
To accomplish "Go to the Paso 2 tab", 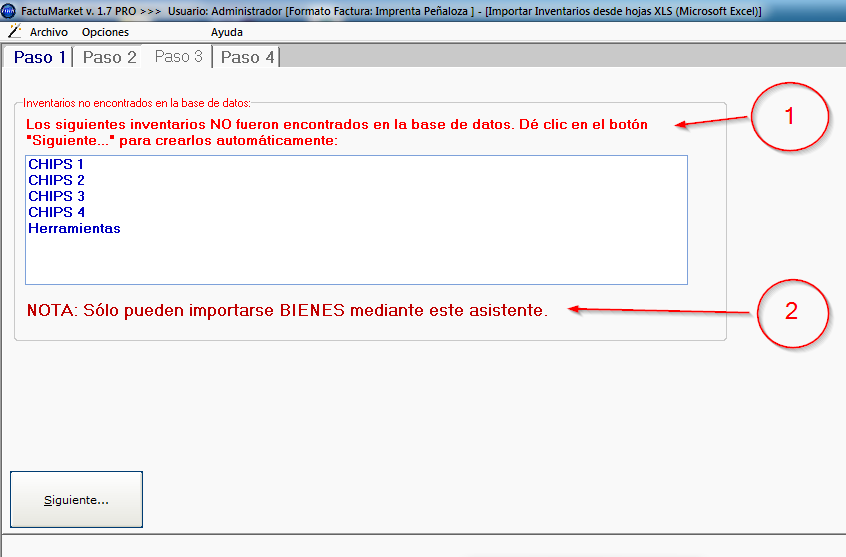I will coord(109,57).
